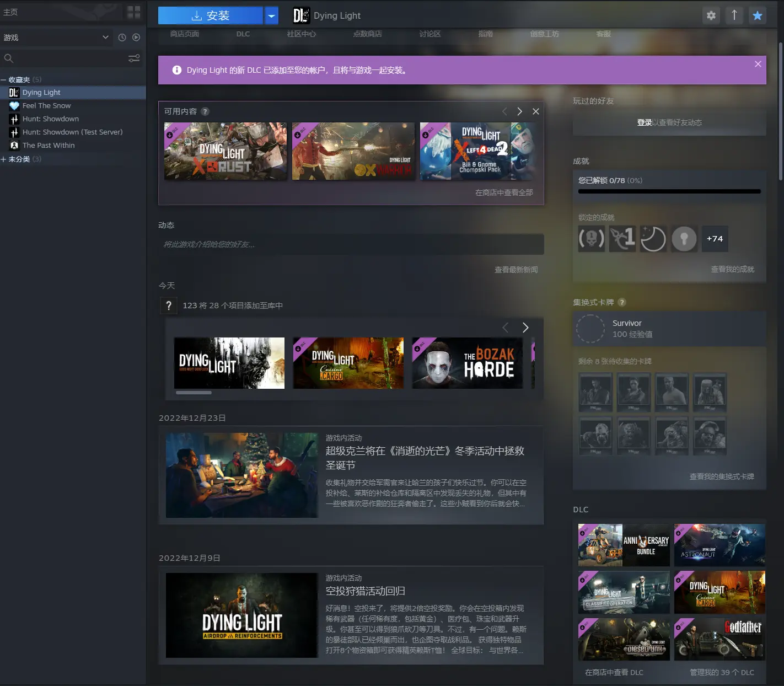
Task: Select Hunt: Showdown in library list
Action: pyautogui.click(x=73, y=119)
